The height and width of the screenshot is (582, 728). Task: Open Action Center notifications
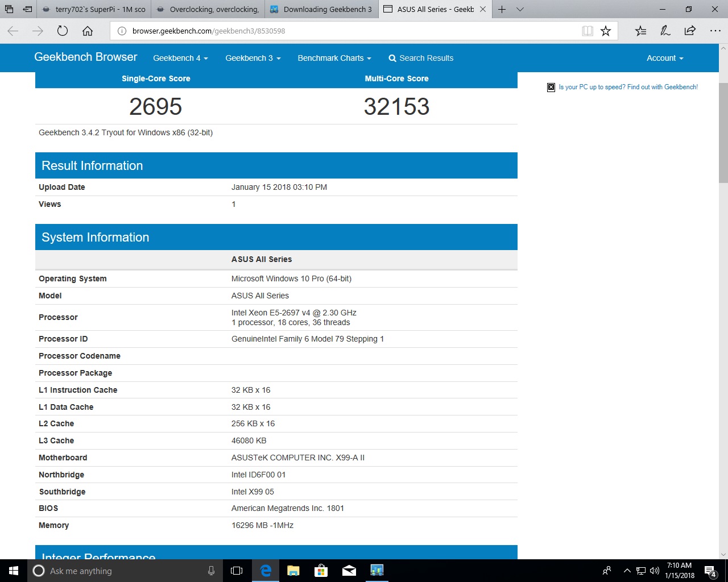click(710, 571)
